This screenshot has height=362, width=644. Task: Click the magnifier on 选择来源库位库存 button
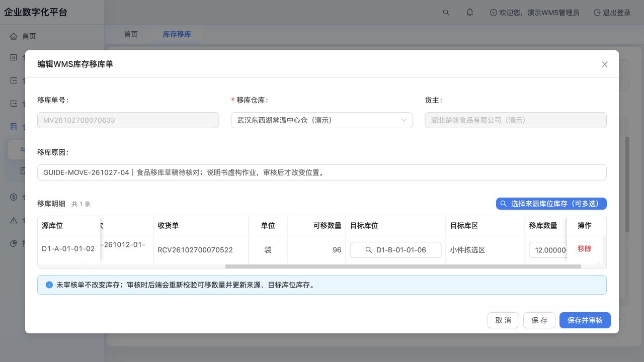pyautogui.click(x=504, y=204)
